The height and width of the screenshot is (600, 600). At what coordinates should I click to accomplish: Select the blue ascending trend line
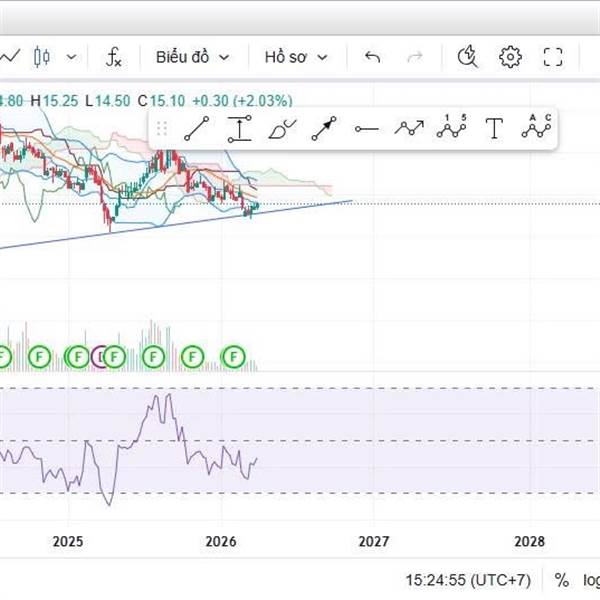(x=176, y=224)
